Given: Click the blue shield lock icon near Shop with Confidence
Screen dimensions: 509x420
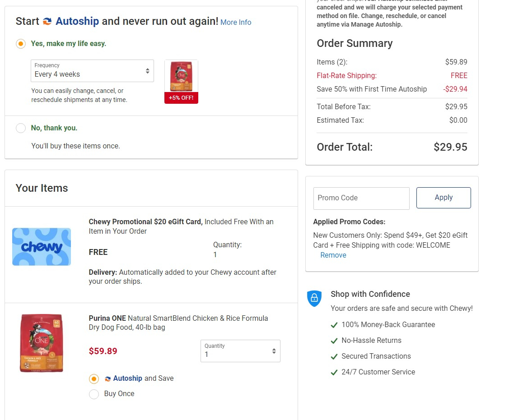Looking at the screenshot, I should pyautogui.click(x=314, y=298).
